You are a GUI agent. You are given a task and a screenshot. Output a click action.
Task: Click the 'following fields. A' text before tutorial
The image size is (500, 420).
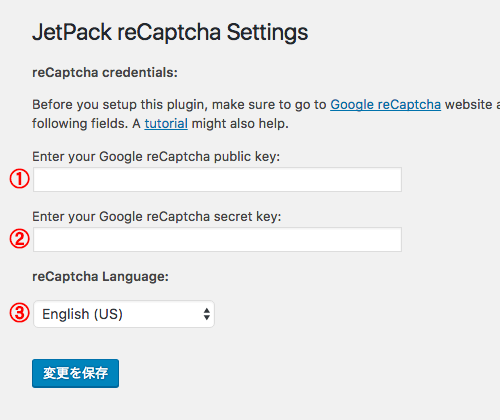[x=86, y=124]
